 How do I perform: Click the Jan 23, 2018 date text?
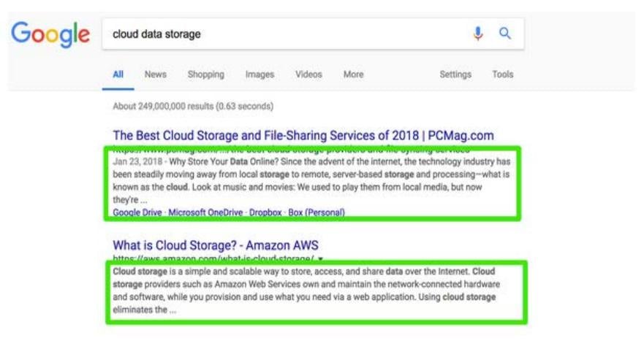tap(137, 161)
